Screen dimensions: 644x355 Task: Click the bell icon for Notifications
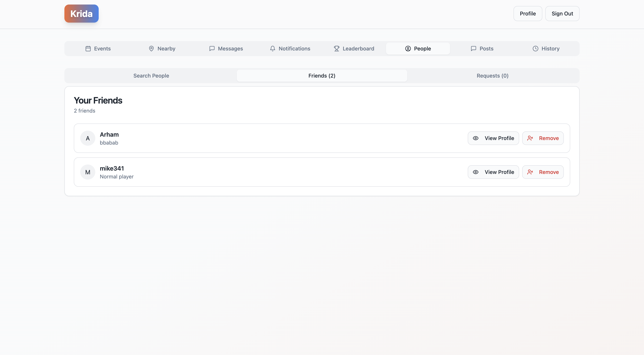[272, 48]
